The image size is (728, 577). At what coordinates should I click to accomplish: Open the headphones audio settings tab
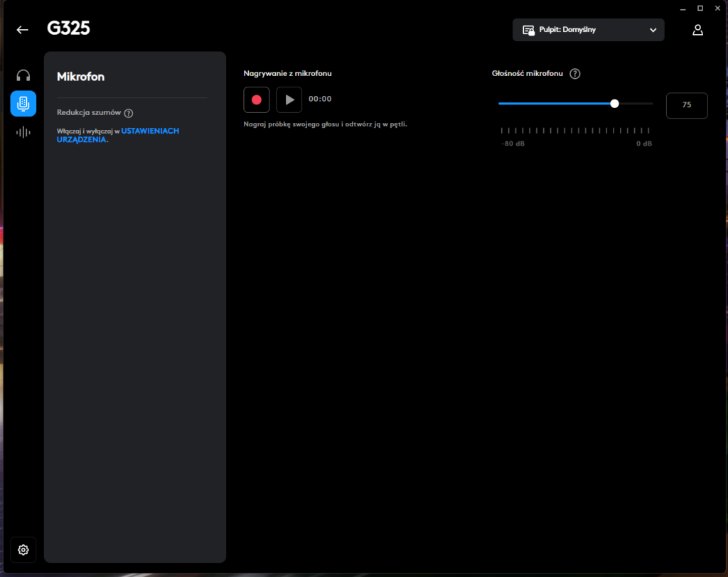coord(23,75)
